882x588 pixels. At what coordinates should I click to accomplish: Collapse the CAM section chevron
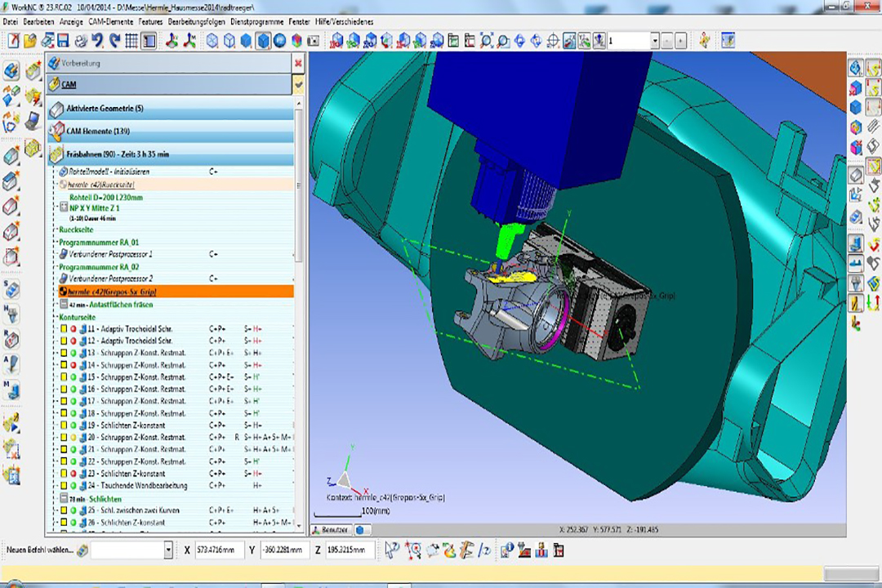click(299, 84)
